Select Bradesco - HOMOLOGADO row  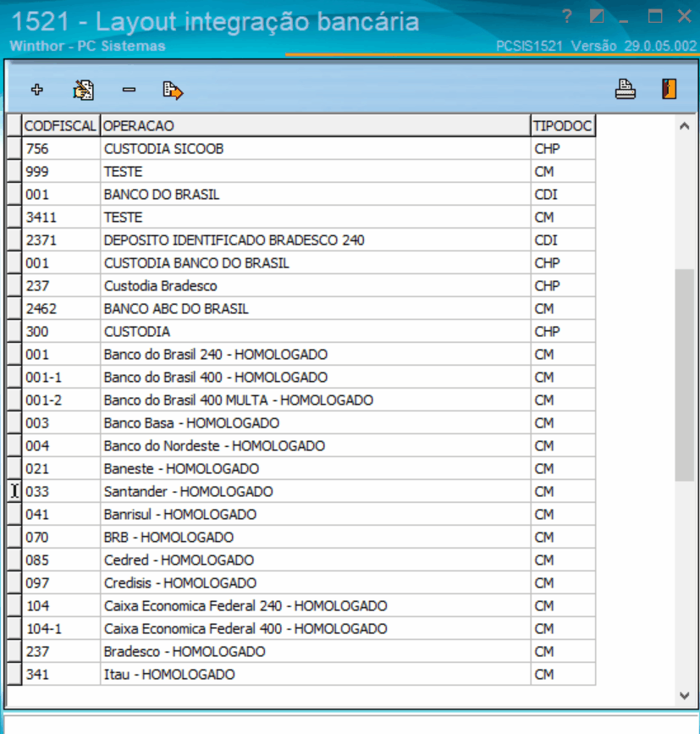(316, 652)
